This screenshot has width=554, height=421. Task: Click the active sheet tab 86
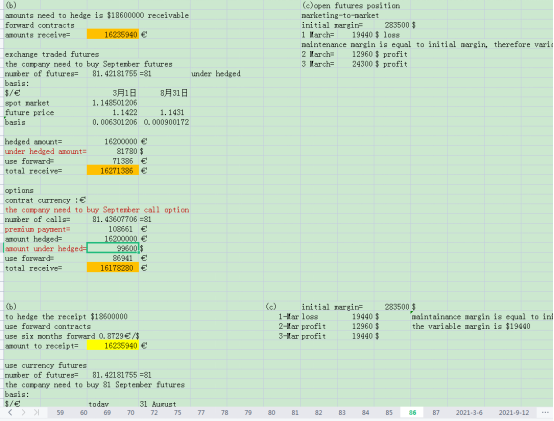pos(412,413)
